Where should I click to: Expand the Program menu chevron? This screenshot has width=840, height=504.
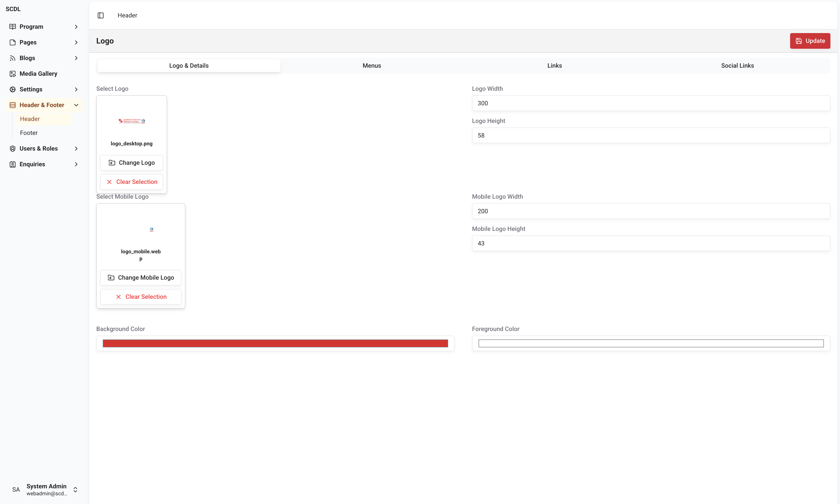[76, 27]
